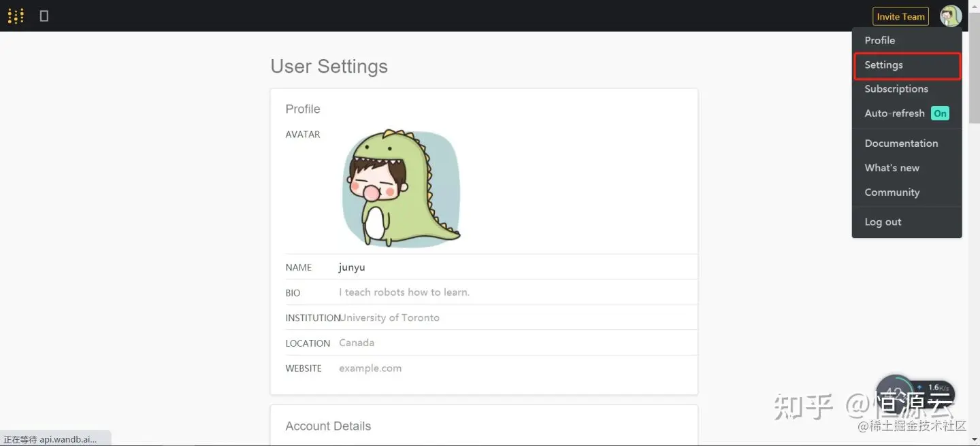Click the User Settings page title
Viewport: 980px width, 446px height.
(x=329, y=67)
